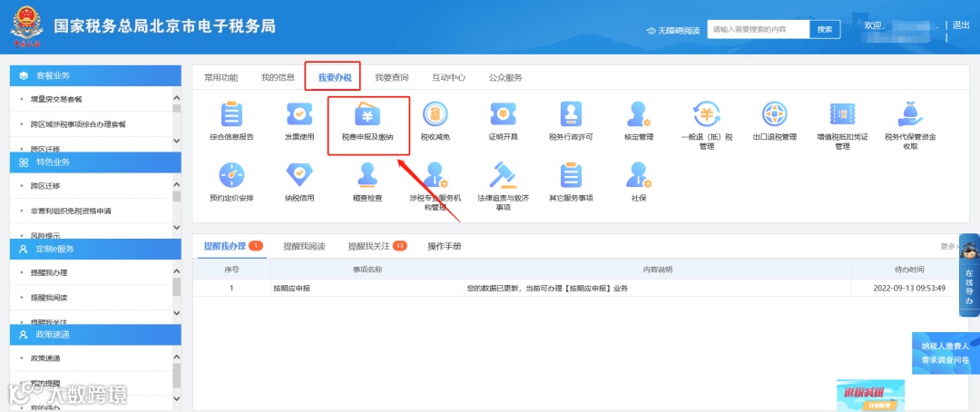This screenshot has height=412, width=980.
Task: Open the 法律追责与救济事项 icon
Action: click(x=503, y=176)
